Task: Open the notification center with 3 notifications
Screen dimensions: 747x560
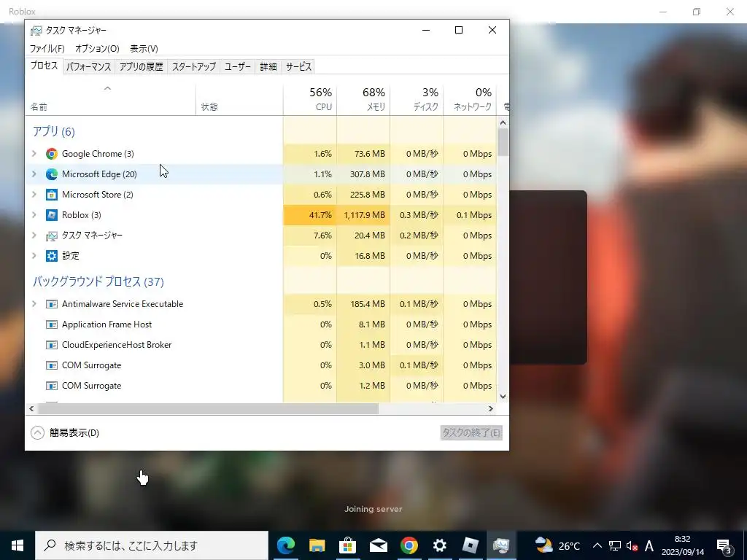Action: (x=724, y=545)
